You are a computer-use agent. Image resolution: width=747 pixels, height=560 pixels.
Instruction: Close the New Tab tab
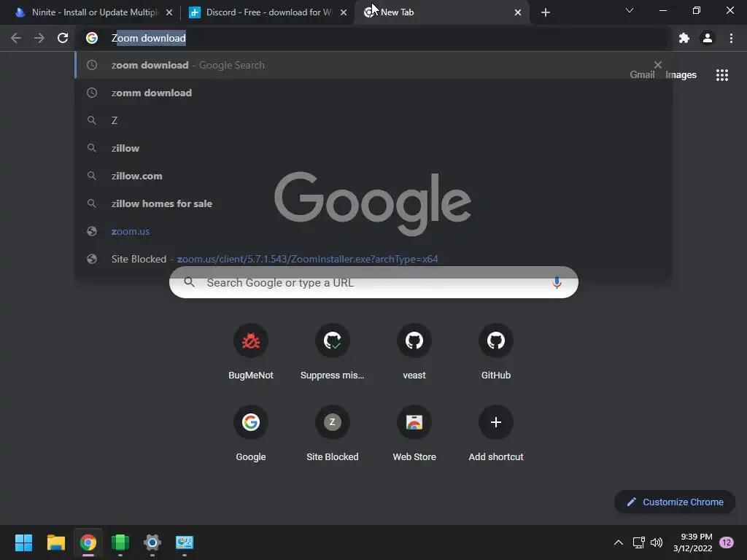click(518, 12)
